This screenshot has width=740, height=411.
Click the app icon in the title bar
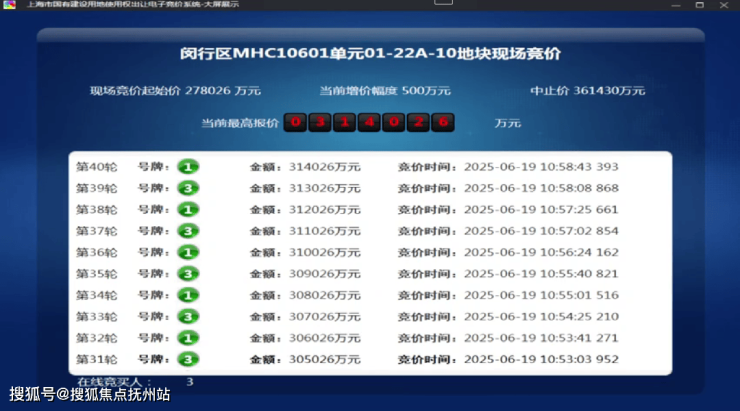[9, 6]
